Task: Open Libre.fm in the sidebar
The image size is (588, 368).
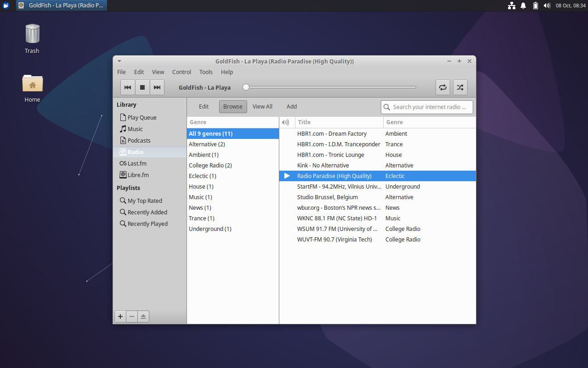Action: tap(150, 175)
